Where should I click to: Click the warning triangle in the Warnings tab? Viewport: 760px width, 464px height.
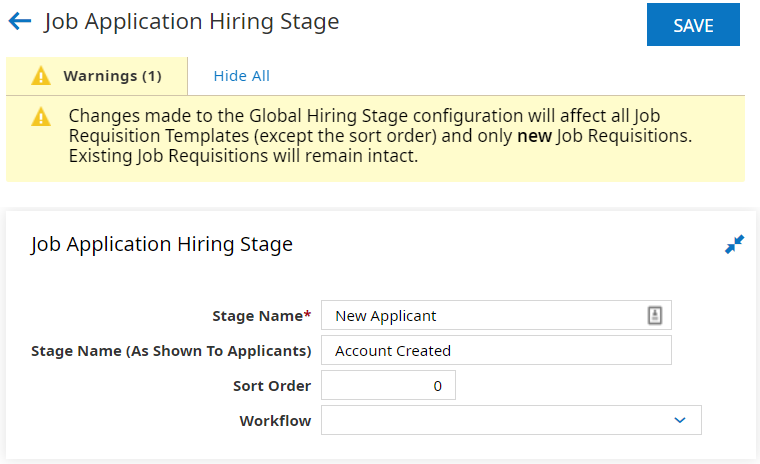click(x=40, y=76)
